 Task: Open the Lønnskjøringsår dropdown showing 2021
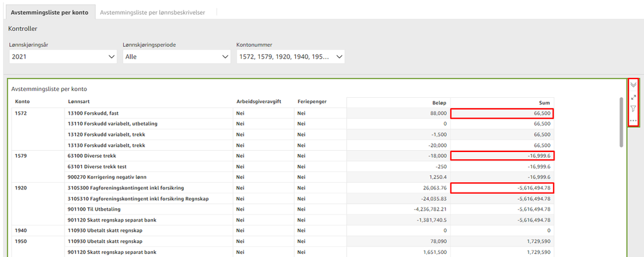coord(63,57)
